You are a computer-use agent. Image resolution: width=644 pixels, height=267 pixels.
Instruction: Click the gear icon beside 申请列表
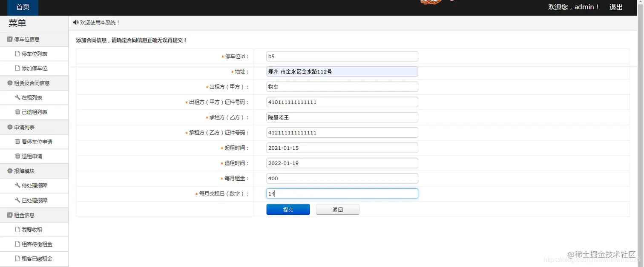tap(10, 128)
